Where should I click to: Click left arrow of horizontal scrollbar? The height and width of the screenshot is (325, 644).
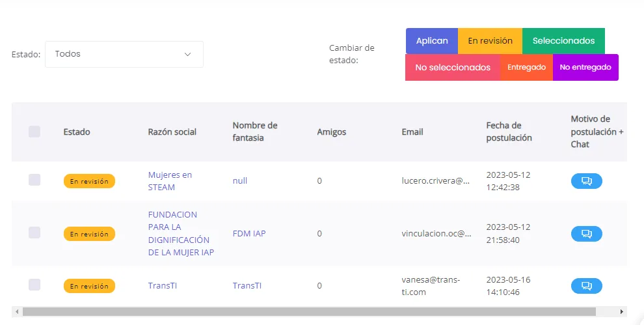click(x=17, y=311)
